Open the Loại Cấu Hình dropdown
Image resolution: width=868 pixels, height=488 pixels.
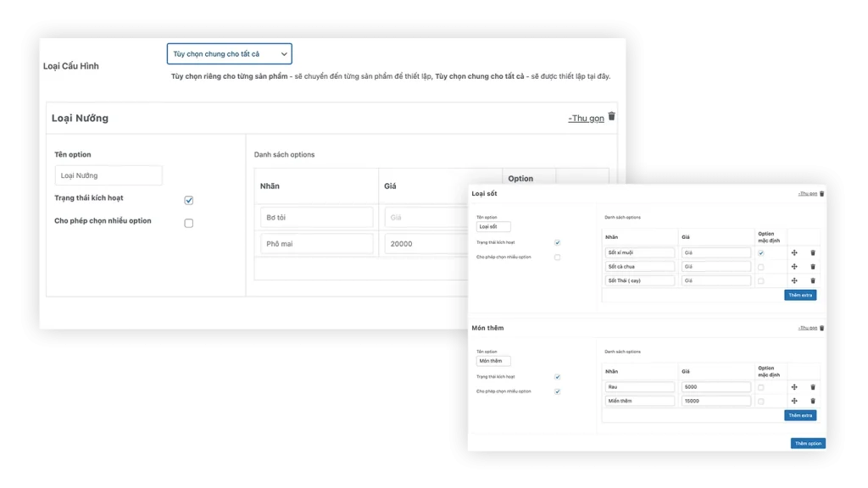[x=229, y=54]
